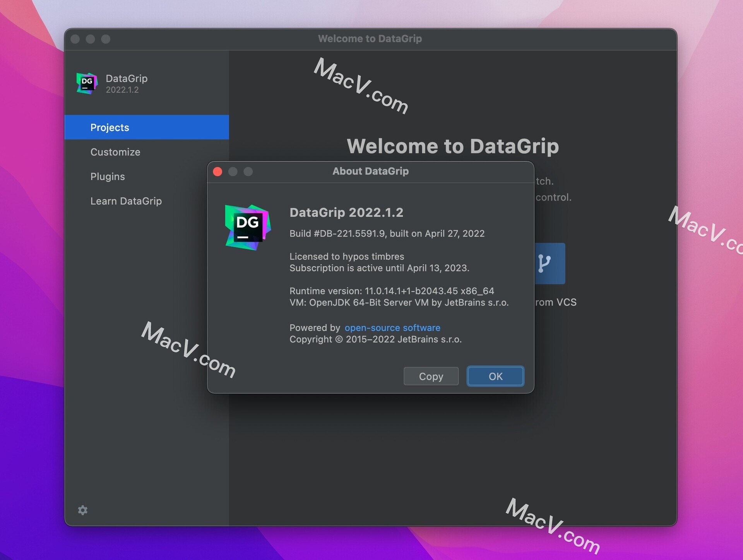Image resolution: width=743 pixels, height=560 pixels.
Task: Click the Build #DB-221.5591.9 line
Action: point(387,233)
